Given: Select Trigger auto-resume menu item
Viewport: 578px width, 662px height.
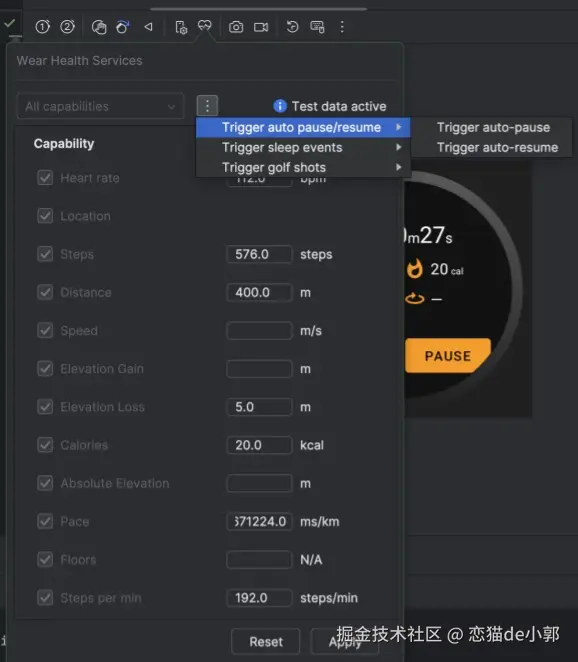Looking at the screenshot, I should (497, 147).
